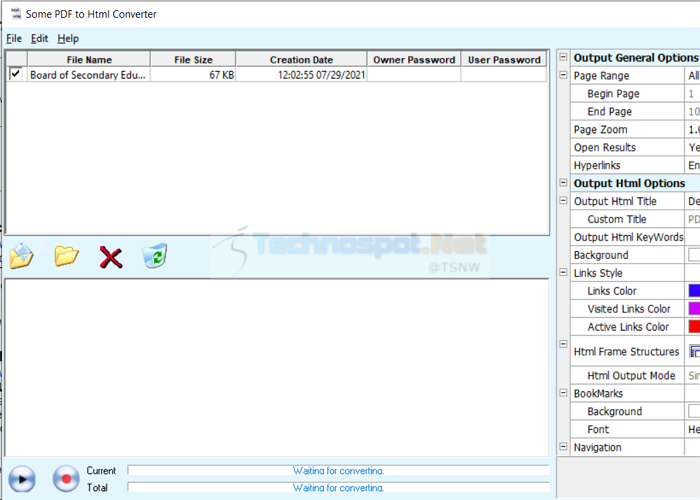
Task: Start conversion with the play button
Action: tap(21, 479)
